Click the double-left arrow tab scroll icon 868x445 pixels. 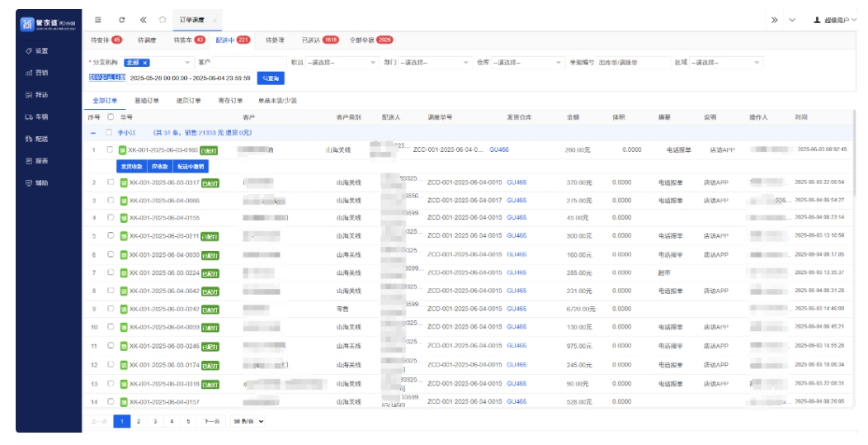(x=143, y=20)
